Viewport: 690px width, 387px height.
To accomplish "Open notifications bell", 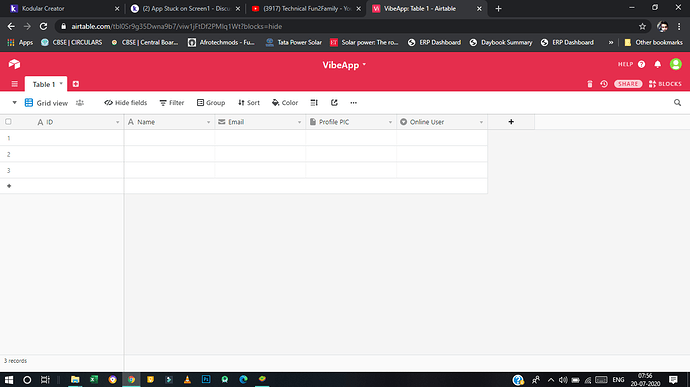I will point(657,64).
